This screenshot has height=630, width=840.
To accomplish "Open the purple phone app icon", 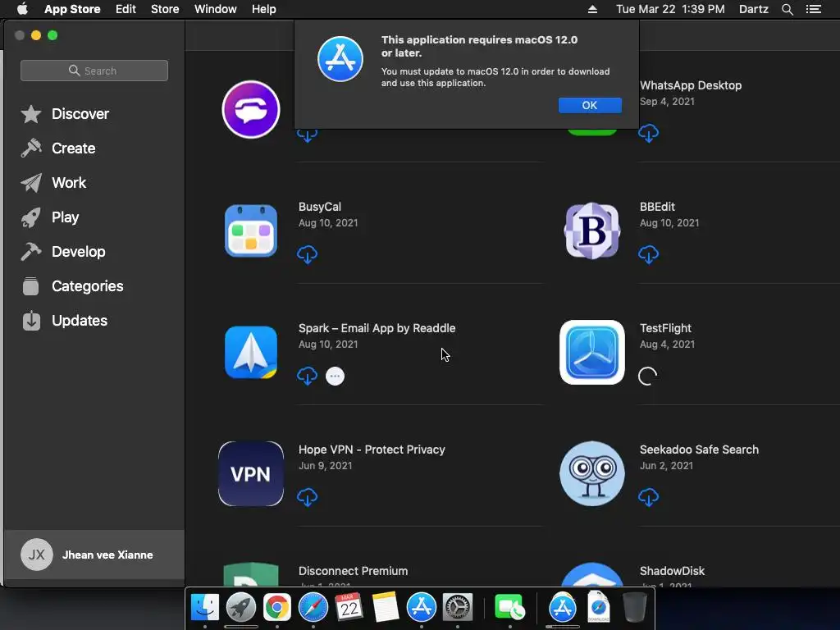I will pyautogui.click(x=251, y=109).
